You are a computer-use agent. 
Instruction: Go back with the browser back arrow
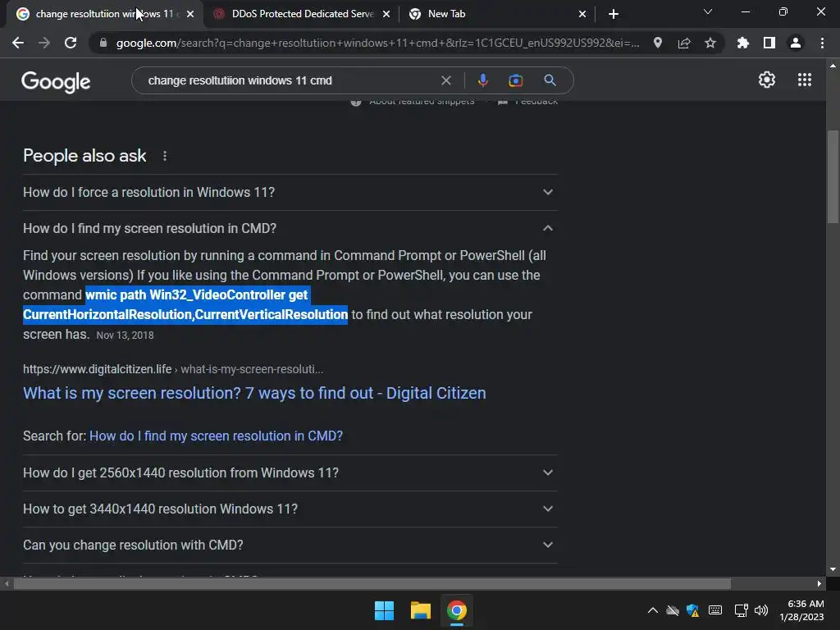click(18, 43)
